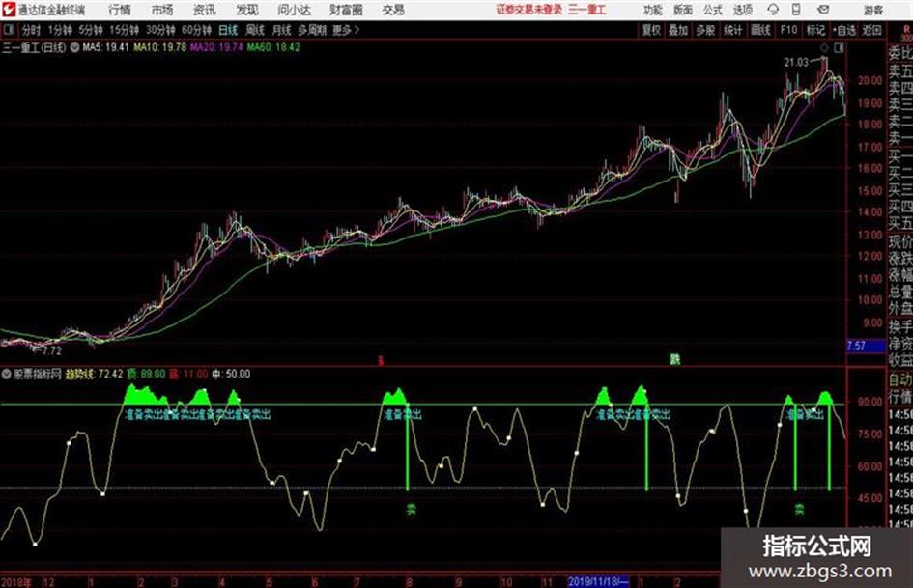Image resolution: width=913 pixels, height=588 pixels.
Task: Click the 20.00 price axis label
Action: tap(870, 80)
